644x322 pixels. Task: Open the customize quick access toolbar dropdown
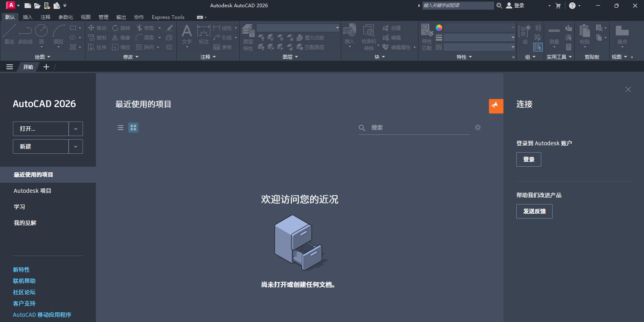65,6
